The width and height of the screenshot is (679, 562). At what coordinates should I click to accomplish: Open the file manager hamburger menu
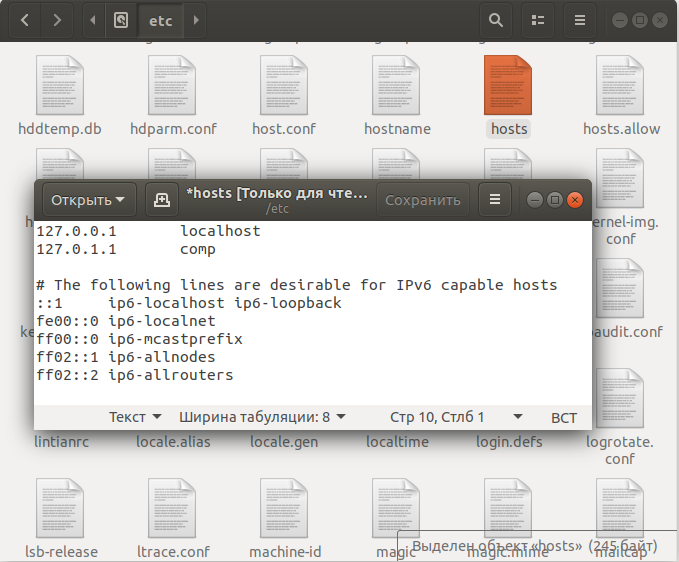pos(579,19)
